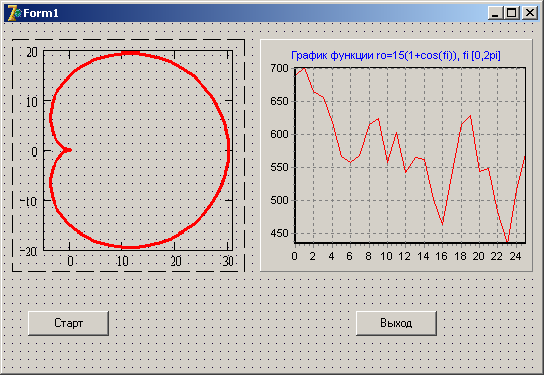Screen dimensions: 544x375
Task: Click the 700 label on chart's vertical axis
Action: 280,68
